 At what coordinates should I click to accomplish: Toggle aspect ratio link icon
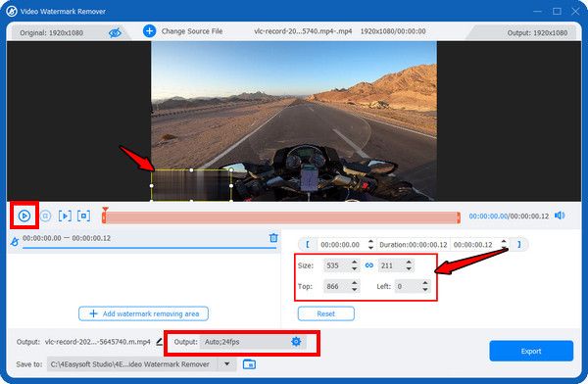[x=369, y=265]
